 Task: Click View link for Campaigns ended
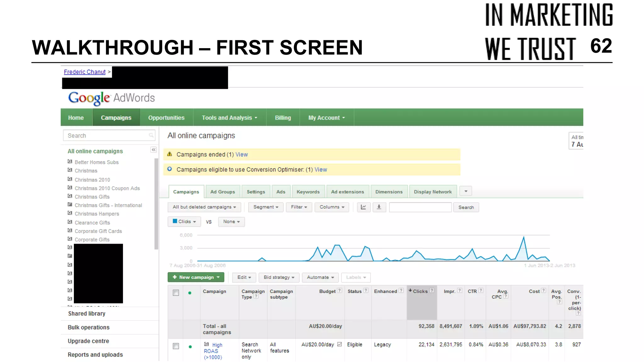click(241, 155)
